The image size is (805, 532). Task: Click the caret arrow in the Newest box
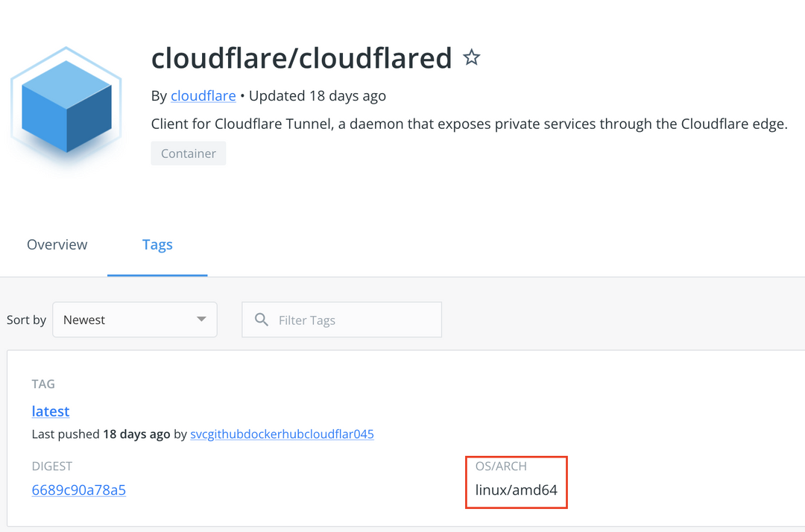click(201, 319)
